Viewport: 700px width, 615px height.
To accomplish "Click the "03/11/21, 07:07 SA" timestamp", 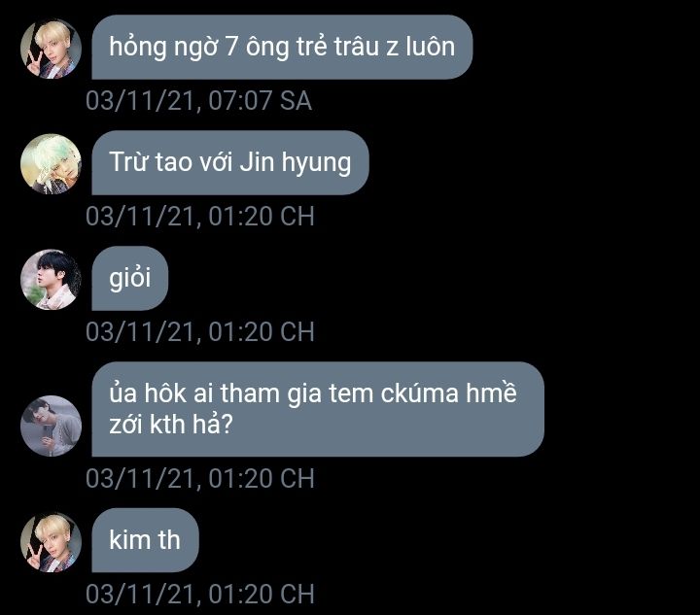I will pos(198,100).
